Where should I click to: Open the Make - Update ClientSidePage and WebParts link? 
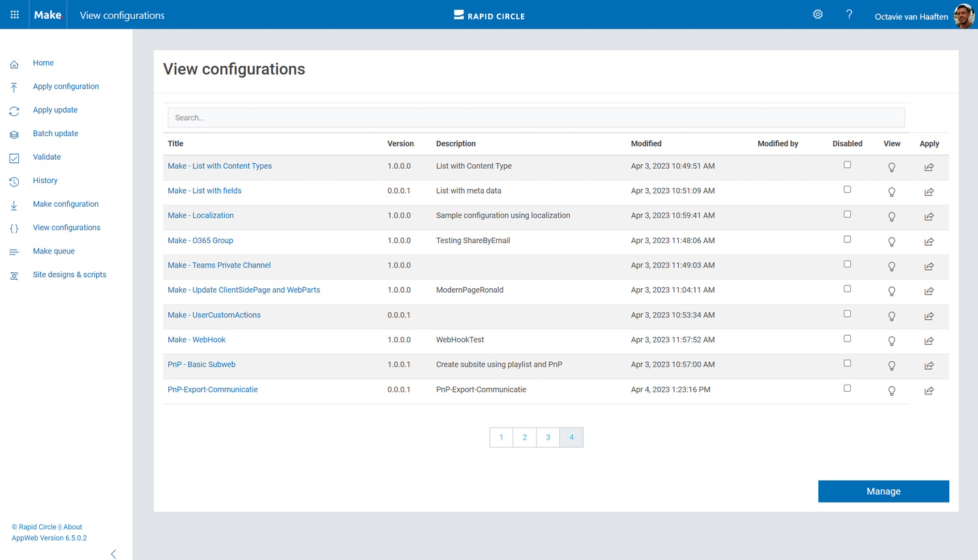pyautogui.click(x=244, y=290)
